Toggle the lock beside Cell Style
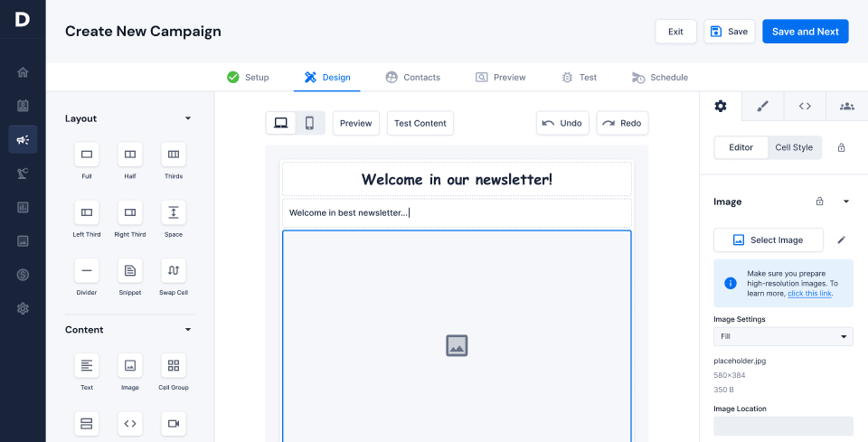This screenshot has width=868, height=442. click(x=842, y=147)
